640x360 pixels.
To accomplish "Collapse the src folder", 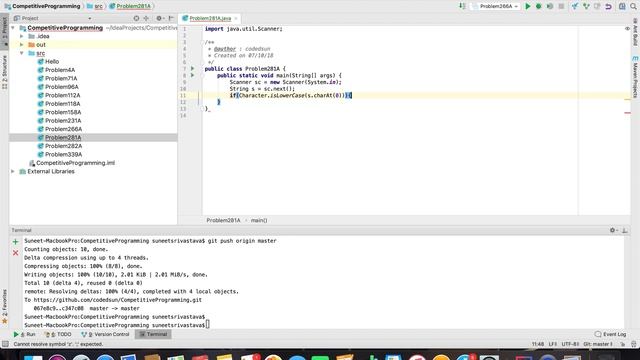I will pos(22,53).
